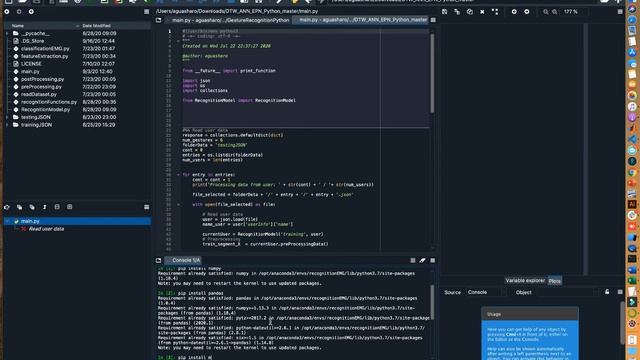Click console input prompt 'pip install'

195,357
